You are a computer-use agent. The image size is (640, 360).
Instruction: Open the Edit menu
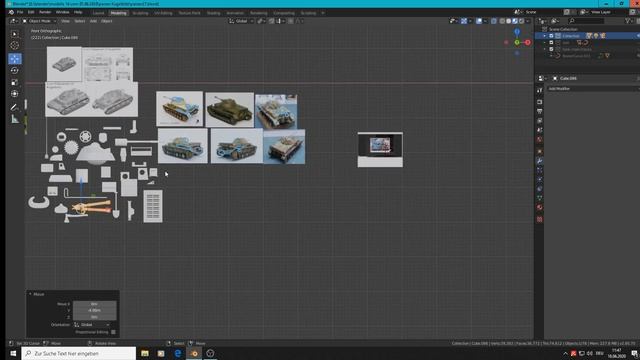click(x=31, y=12)
